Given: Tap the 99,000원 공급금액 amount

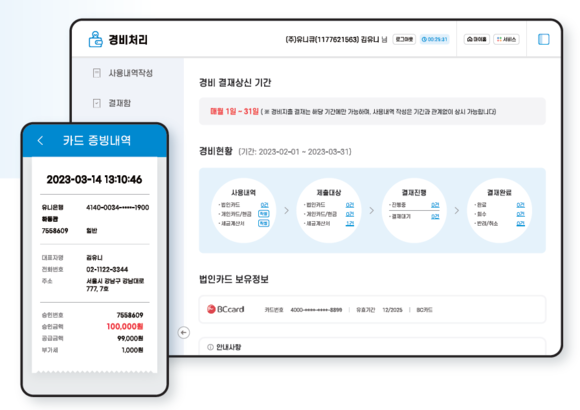Looking at the screenshot, I should 130,338.
